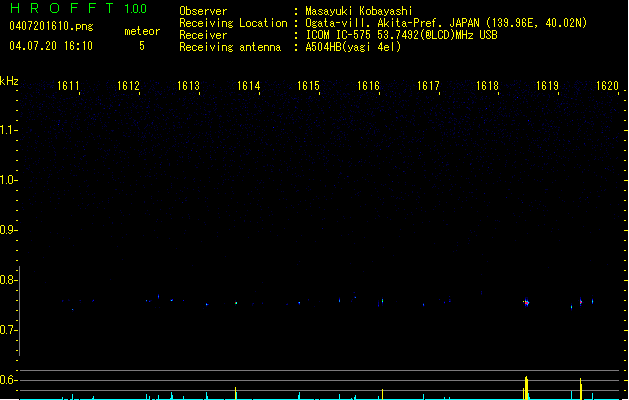The width and height of the screenshot is (629, 400).
Task: Click the 1614 time axis tick
Action: click(x=249, y=86)
